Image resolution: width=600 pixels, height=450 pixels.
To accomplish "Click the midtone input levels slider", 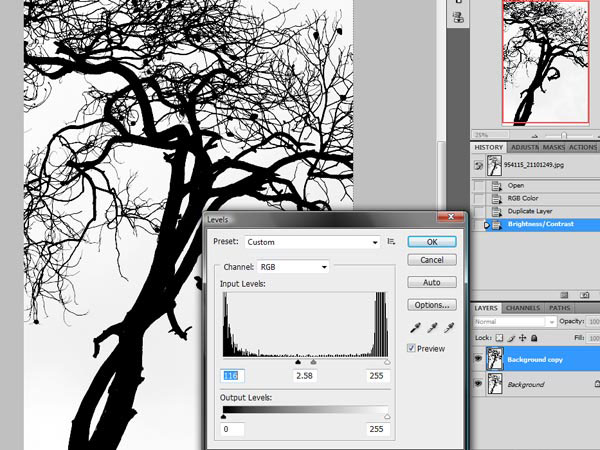I will pos(313,362).
